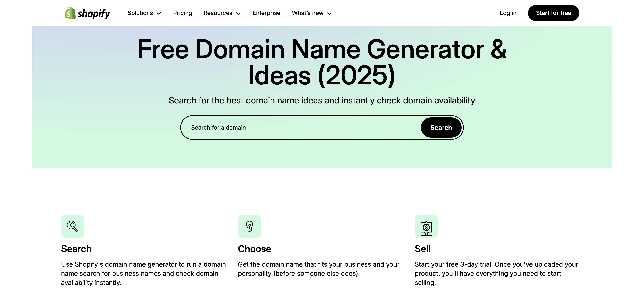The image size is (644, 288).
Task: Expand the Resources chevron
Action: pyautogui.click(x=238, y=14)
